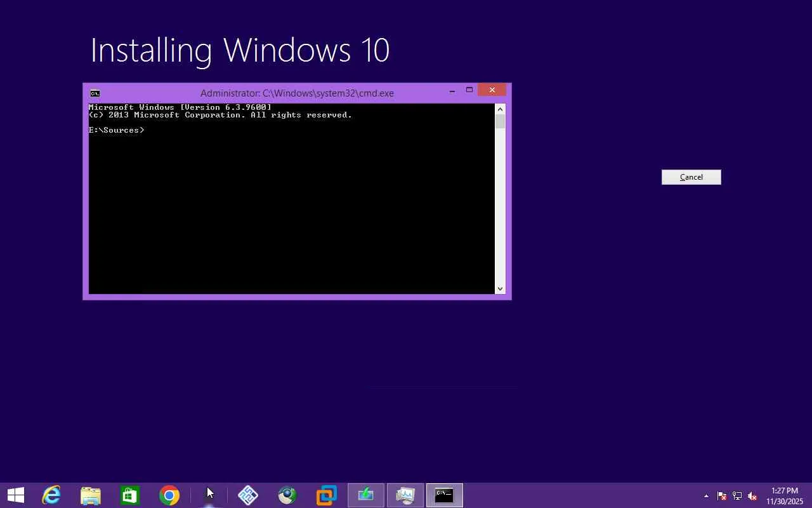This screenshot has height=508, width=812.
Task: Open the Windows Start button
Action: (16, 495)
